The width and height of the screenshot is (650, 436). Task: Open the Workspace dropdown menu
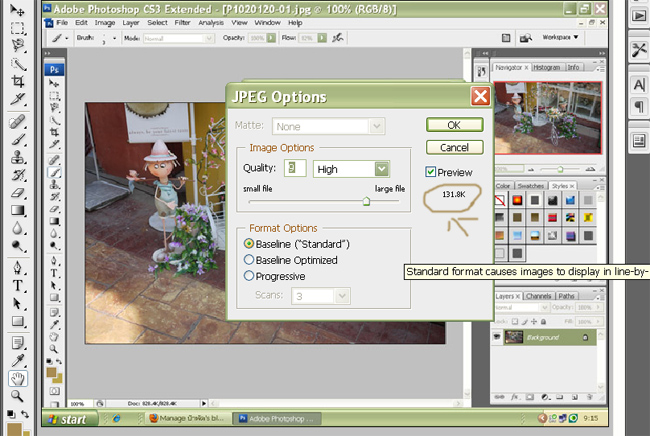[560, 37]
